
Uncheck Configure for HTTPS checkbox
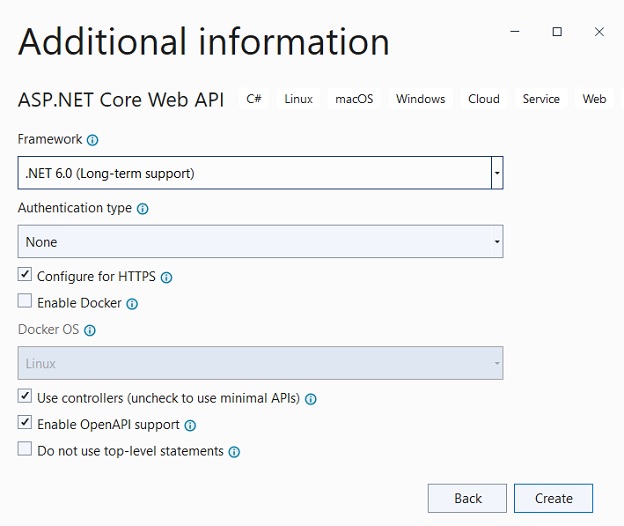pos(25,276)
